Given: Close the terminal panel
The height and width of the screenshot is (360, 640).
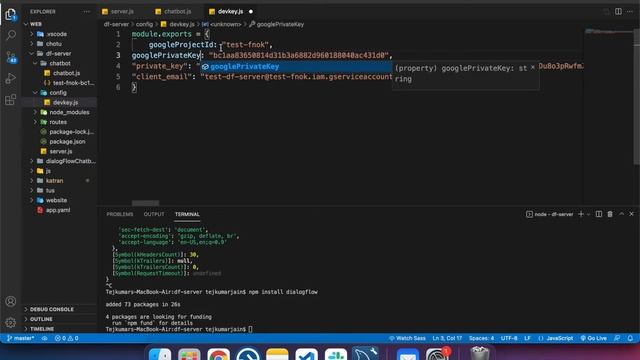Looking at the screenshot, I should tap(631, 214).
